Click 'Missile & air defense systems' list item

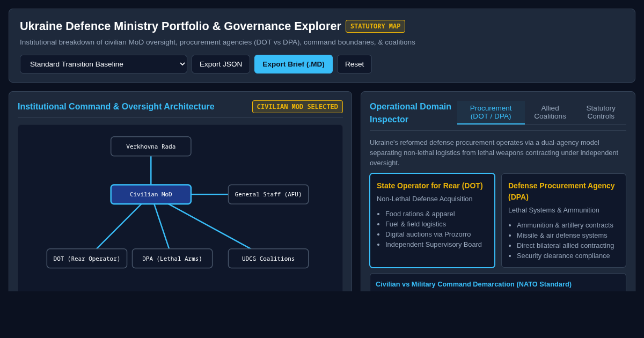pyautogui.click(x=562, y=235)
